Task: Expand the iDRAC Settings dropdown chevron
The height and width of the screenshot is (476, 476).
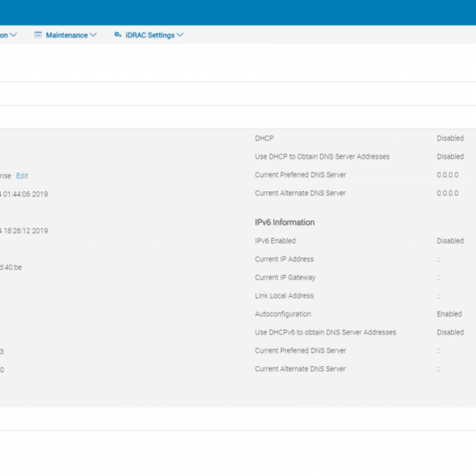Action: click(180, 35)
